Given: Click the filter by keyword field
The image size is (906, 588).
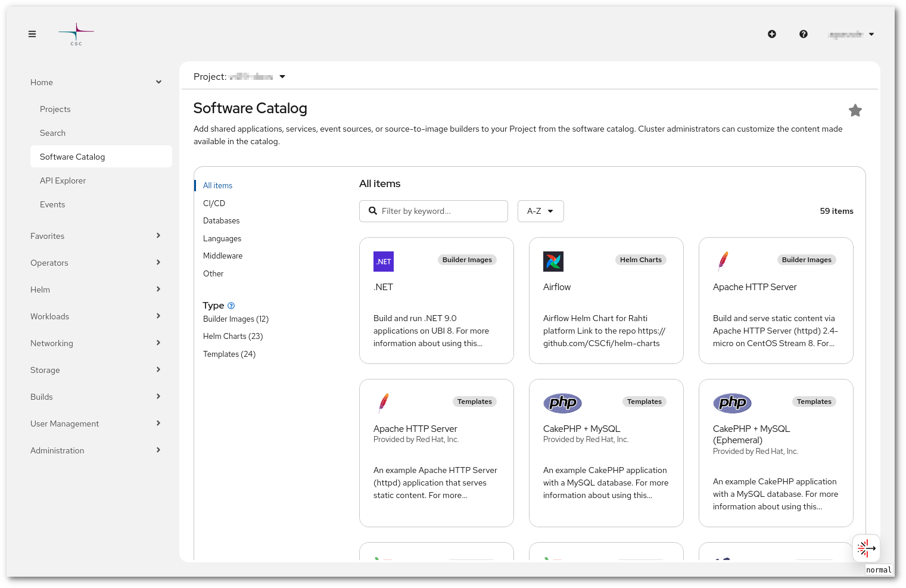Looking at the screenshot, I should coord(441,211).
